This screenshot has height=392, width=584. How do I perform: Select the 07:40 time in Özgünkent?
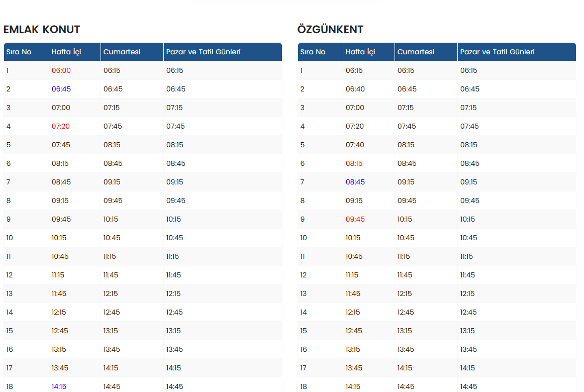click(355, 145)
